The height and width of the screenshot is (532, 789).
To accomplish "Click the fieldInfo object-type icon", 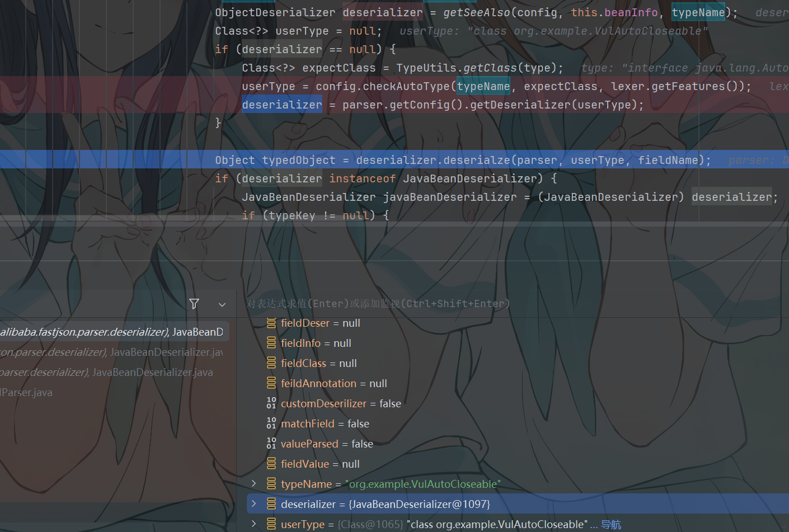I will tap(271, 343).
